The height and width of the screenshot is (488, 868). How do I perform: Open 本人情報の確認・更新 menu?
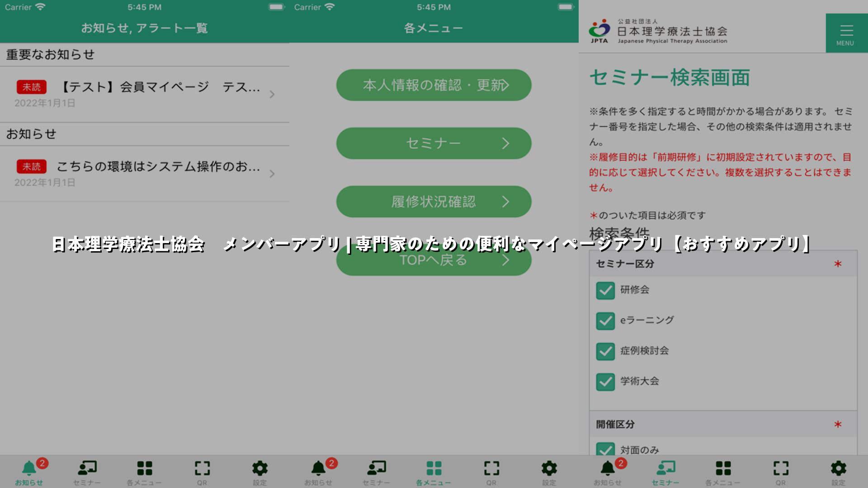click(x=434, y=85)
